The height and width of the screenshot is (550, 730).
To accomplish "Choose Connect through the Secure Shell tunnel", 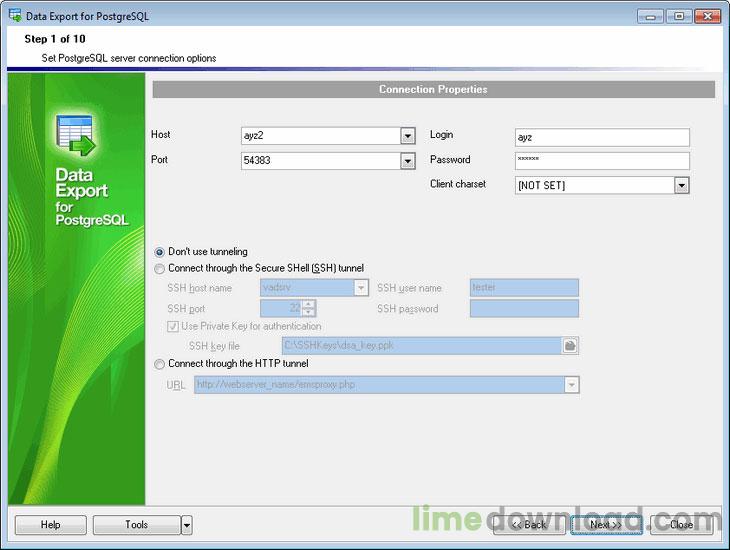I will [160, 268].
